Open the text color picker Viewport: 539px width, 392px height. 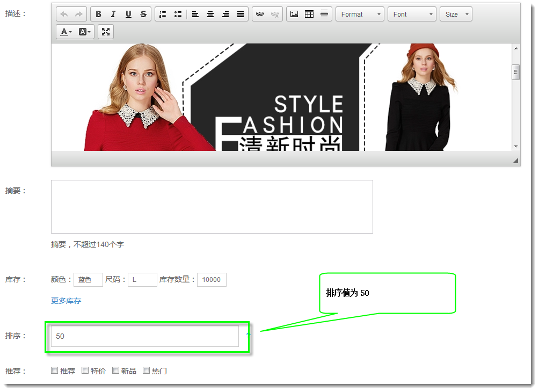[x=66, y=32]
